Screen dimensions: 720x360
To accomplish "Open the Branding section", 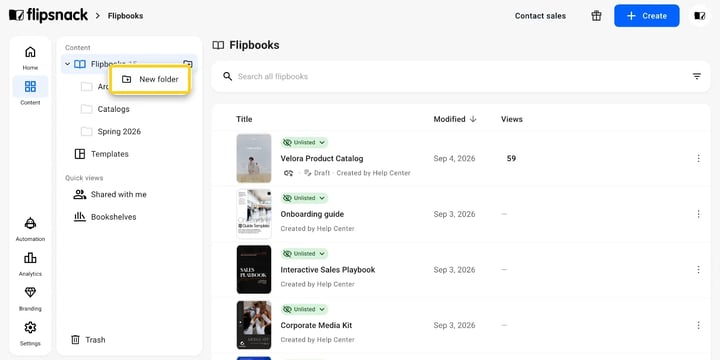I will (x=30, y=299).
